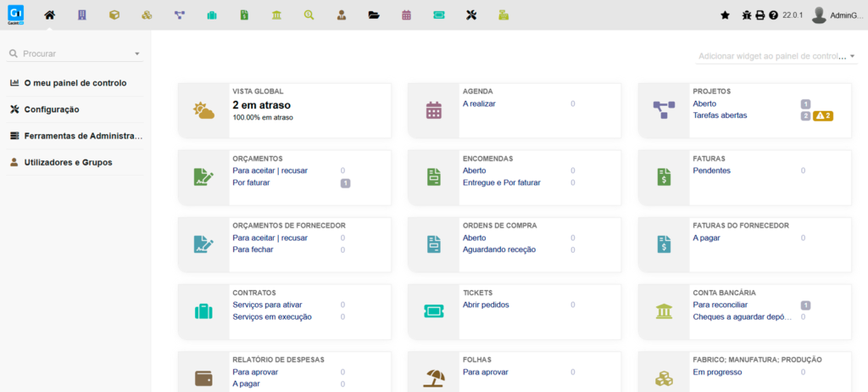
Task: Expand the Procurar search dropdown arrow
Action: [x=137, y=53]
